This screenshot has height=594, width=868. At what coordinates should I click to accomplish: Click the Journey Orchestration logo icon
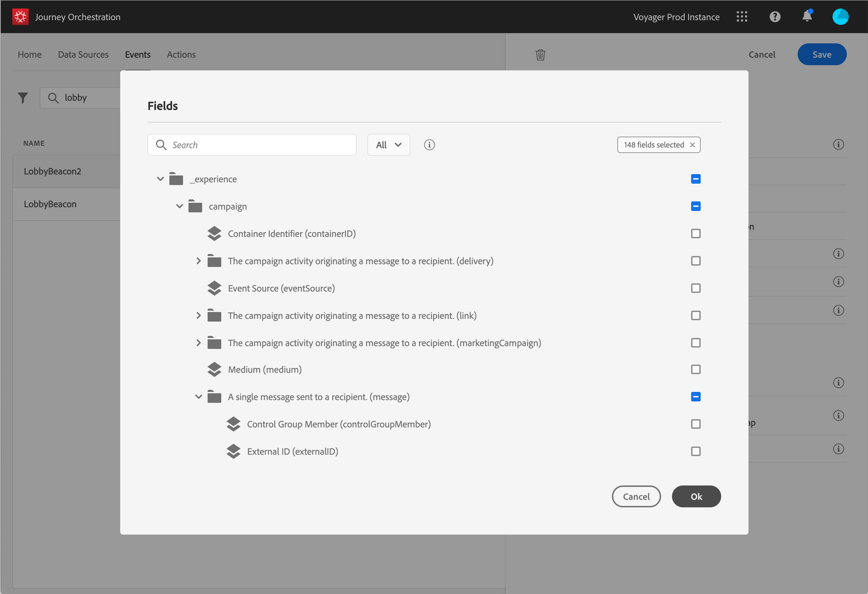coord(20,17)
